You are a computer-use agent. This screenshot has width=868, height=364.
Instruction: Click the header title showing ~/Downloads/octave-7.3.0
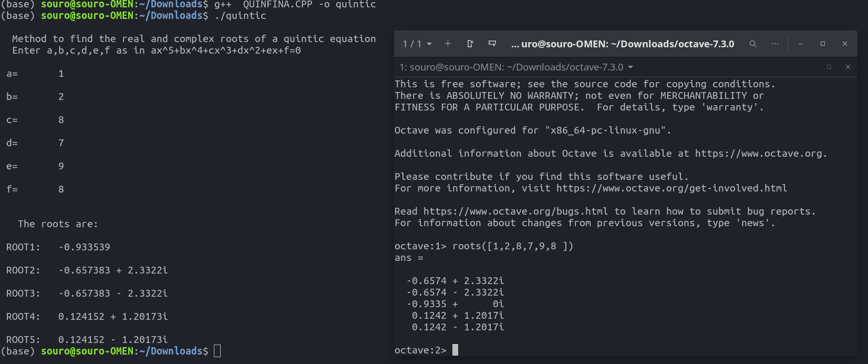pos(623,44)
